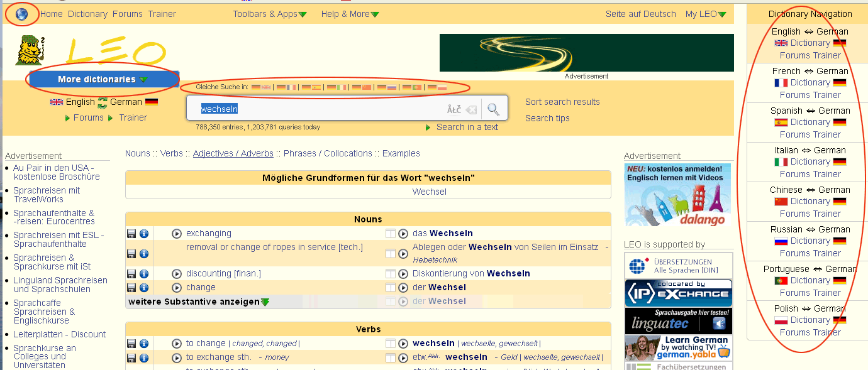This screenshot has width=868, height=370.
Task: Open the dalango advertisement image
Action: [x=677, y=195]
